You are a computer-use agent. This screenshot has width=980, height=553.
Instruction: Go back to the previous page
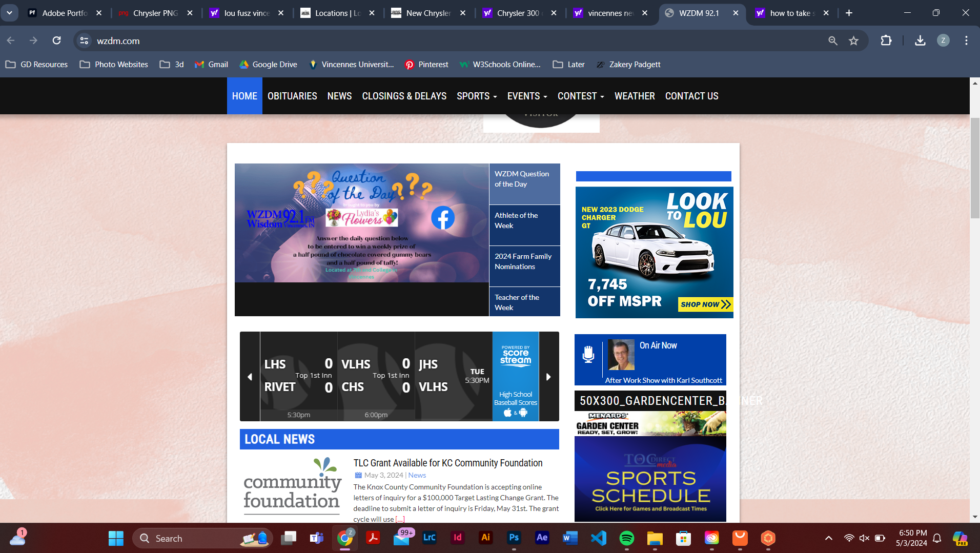(11, 40)
